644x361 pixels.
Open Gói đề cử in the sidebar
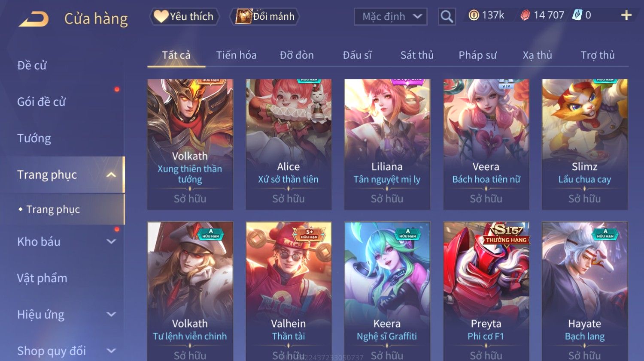coord(41,102)
